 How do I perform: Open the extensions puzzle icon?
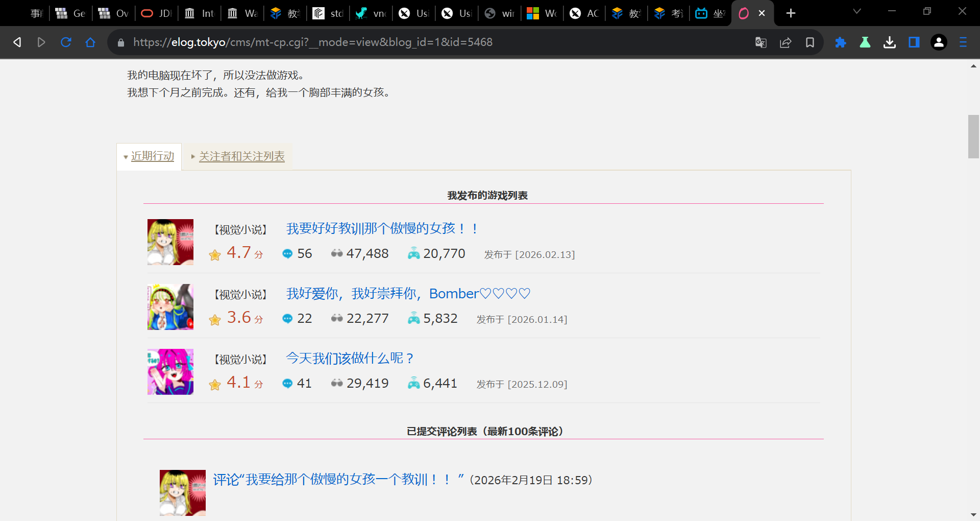pyautogui.click(x=841, y=42)
